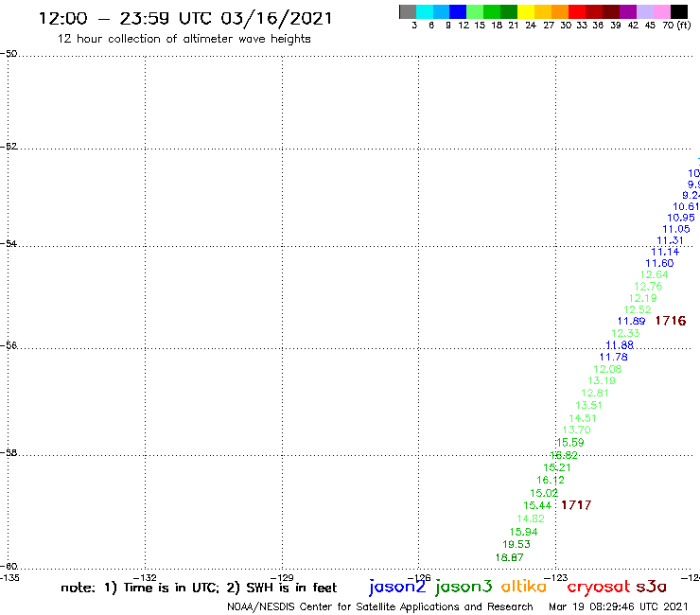Click wave height value '13.70'
Viewport: 700px width, 615px height.
click(x=576, y=430)
